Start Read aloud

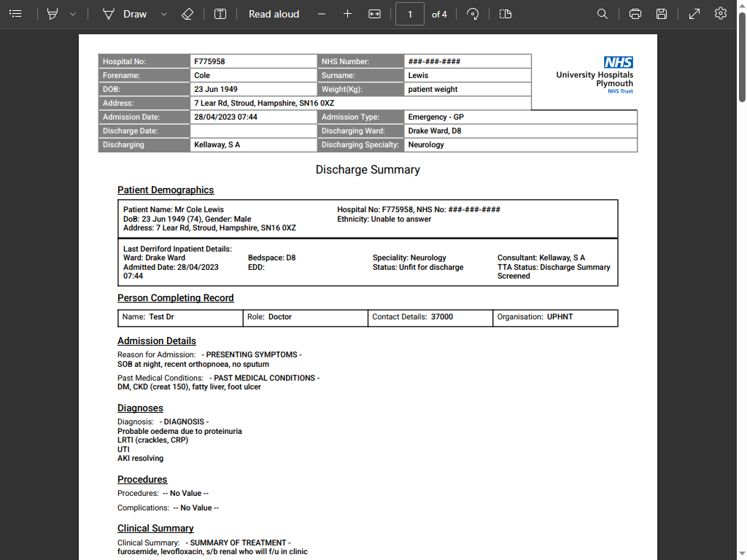(x=274, y=14)
